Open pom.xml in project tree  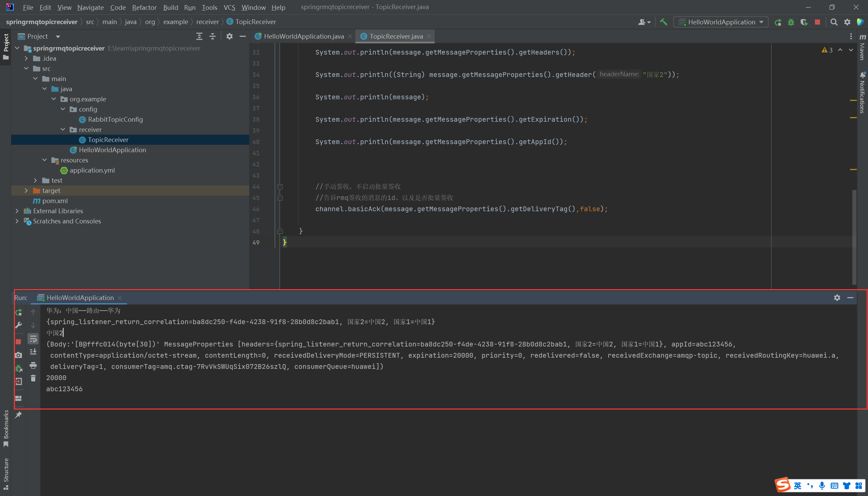(55, 201)
